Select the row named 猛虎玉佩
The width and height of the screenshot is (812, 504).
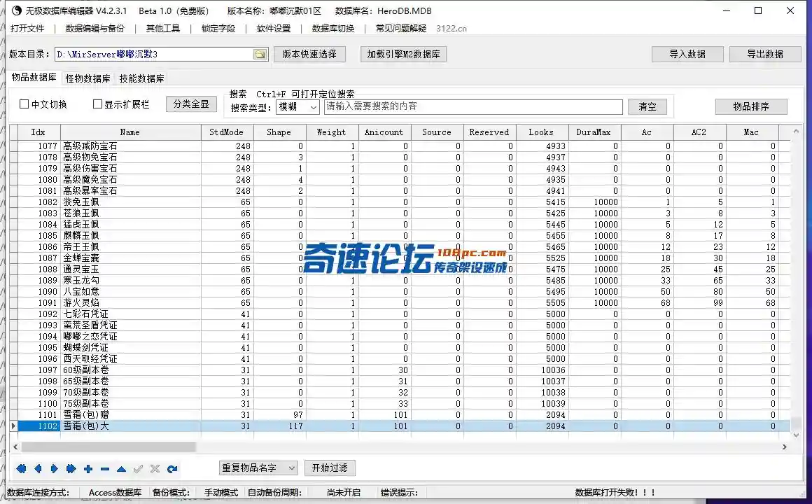400,224
